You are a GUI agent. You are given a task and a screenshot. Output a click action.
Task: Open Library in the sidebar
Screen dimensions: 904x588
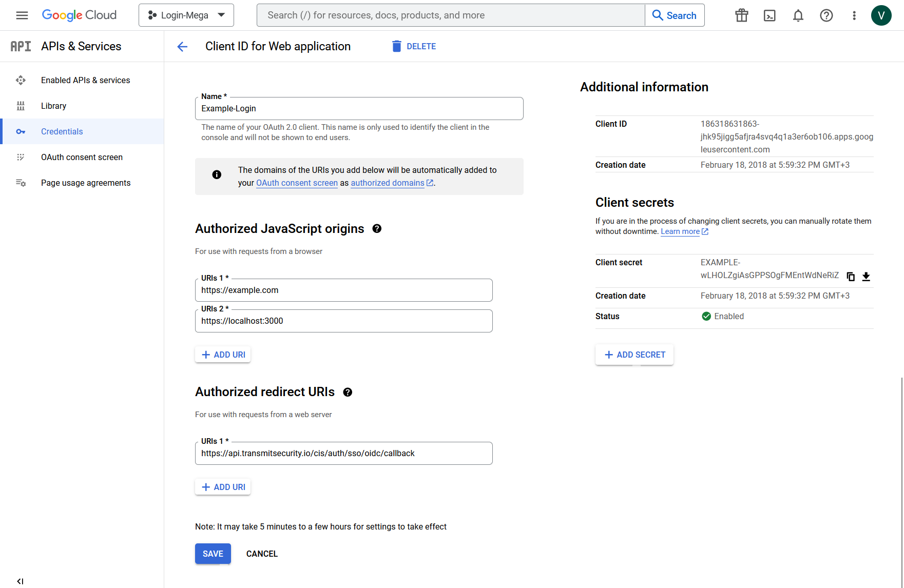click(x=53, y=106)
